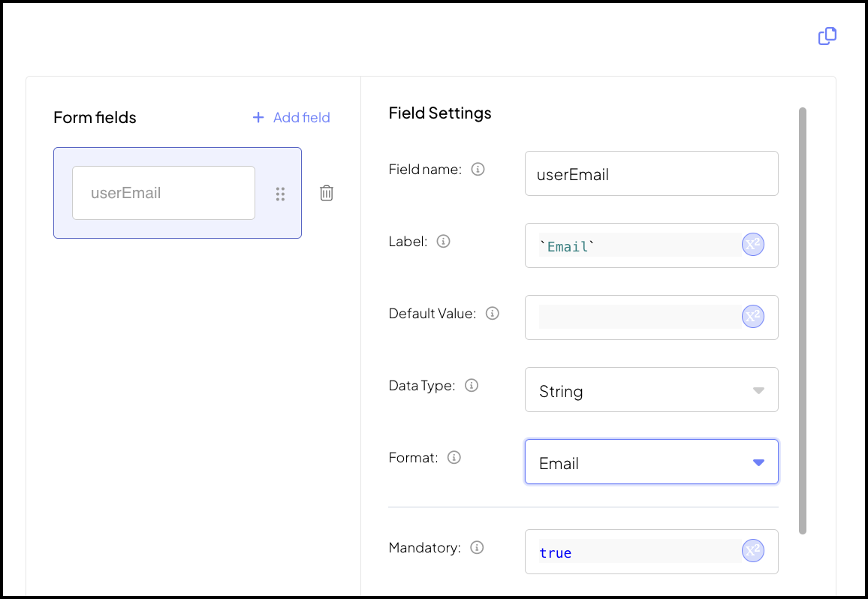Click into the Label expression input
Screen dimensions: 868x599
coord(638,245)
